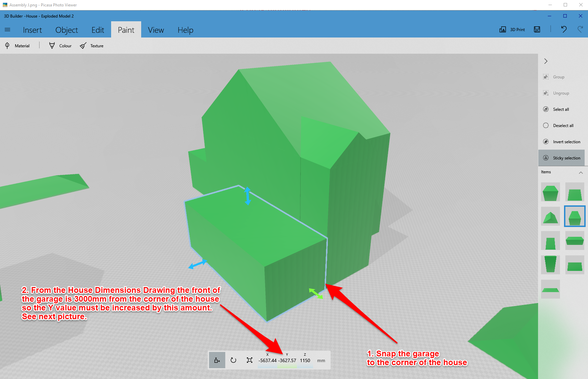The height and width of the screenshot is (379, 588).
Task: Invert the current selection
Action: pyautogui.click(x=561, y=142)
